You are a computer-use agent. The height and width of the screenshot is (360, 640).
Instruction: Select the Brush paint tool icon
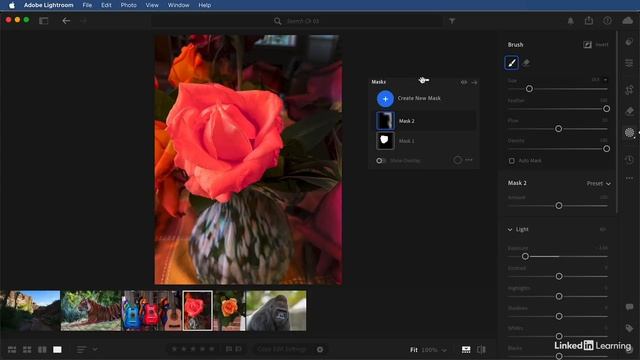click(511, 63)
